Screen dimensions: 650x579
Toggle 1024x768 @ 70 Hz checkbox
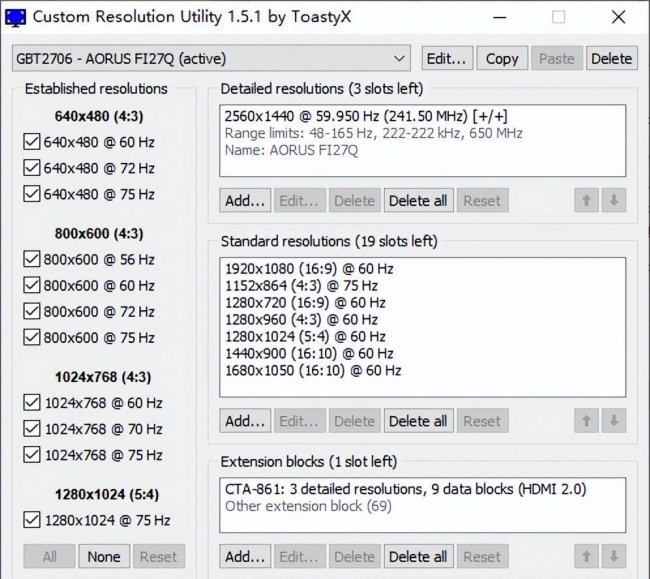pyautogui.click(x=32, y=429)
